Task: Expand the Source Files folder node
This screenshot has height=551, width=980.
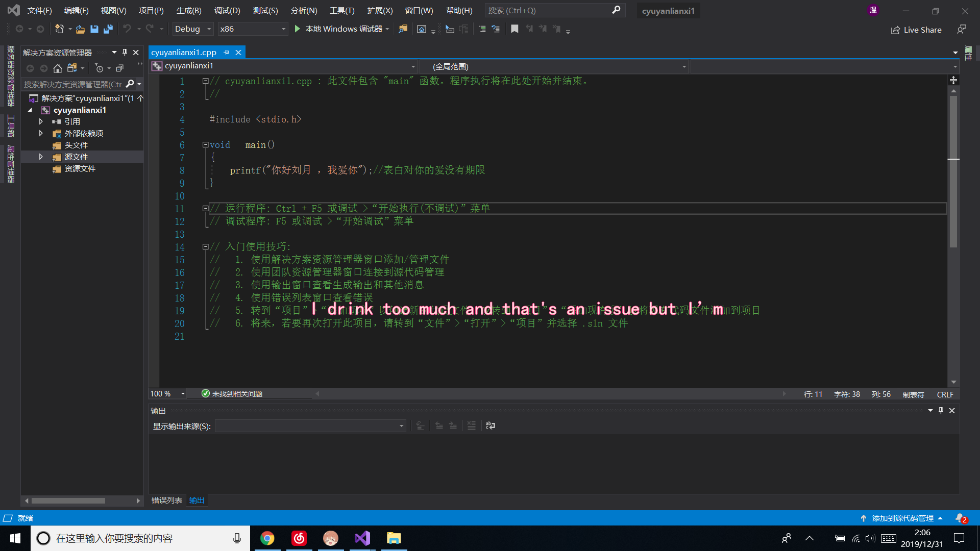Action: pyautogui.click(x=41, y=157)
